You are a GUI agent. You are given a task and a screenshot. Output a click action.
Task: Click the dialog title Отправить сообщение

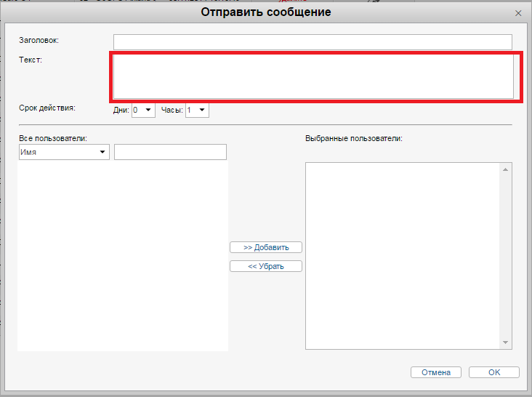tap(265, 12)
